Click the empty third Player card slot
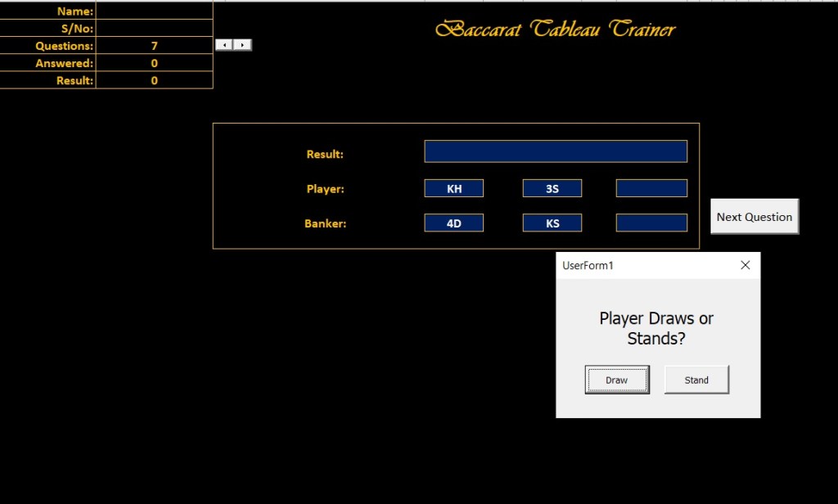Viewport: 838px width, 504px height. [651, 187]
